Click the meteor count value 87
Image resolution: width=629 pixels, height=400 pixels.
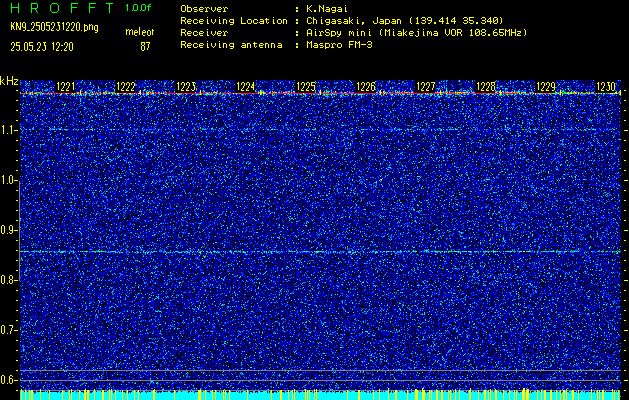click(145, 47)
